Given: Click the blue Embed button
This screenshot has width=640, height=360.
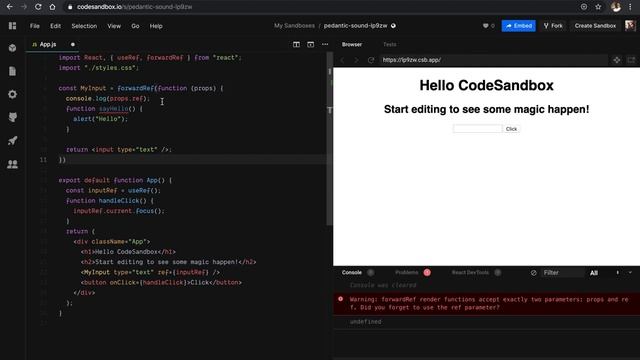Looking at the screenshot, I should click(x=518, y=26).
